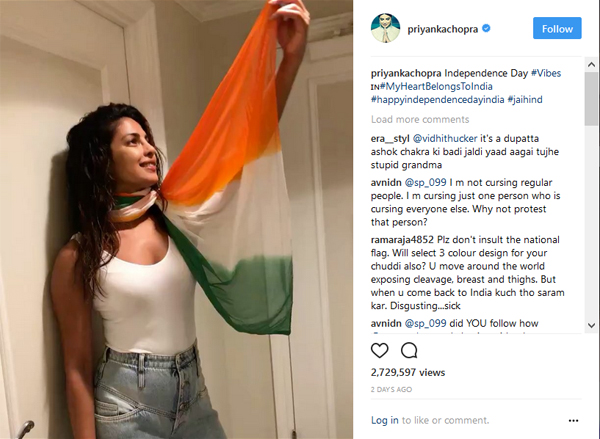Click the Log in link
Screen dimensions: 600x439
click(x=385, y=420)
